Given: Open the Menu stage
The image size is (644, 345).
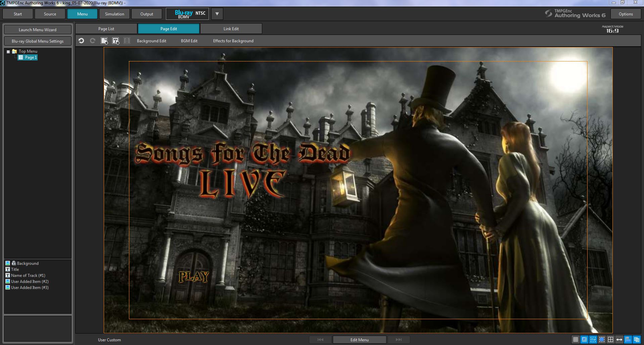Looking at the screenshot, I should [82, 14].
